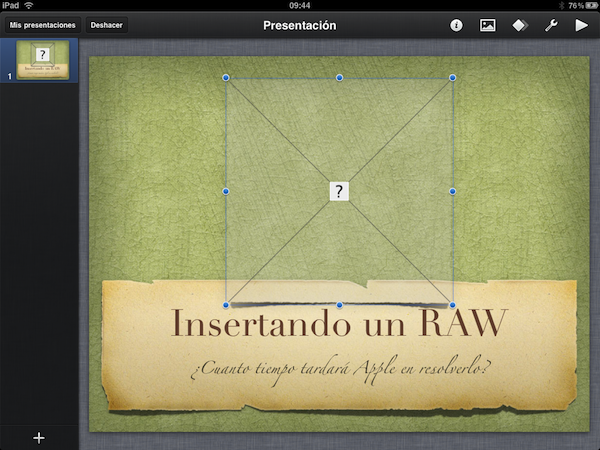The width and height of the screenshot is (600, 450).
Task: Open the insert media image icon
Action: (488, 25)
